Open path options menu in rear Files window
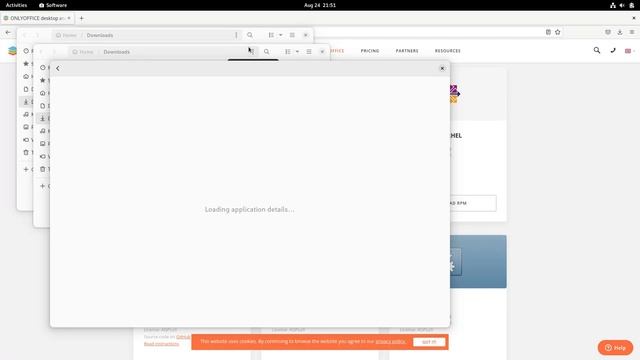Screen dimensions: 640x360 pyautogui.click(x=236, y=35)
